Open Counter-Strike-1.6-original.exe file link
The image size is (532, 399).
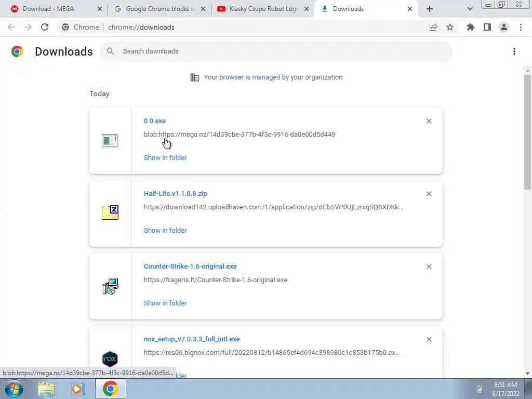pyautogui.click(x=190, y=267)
